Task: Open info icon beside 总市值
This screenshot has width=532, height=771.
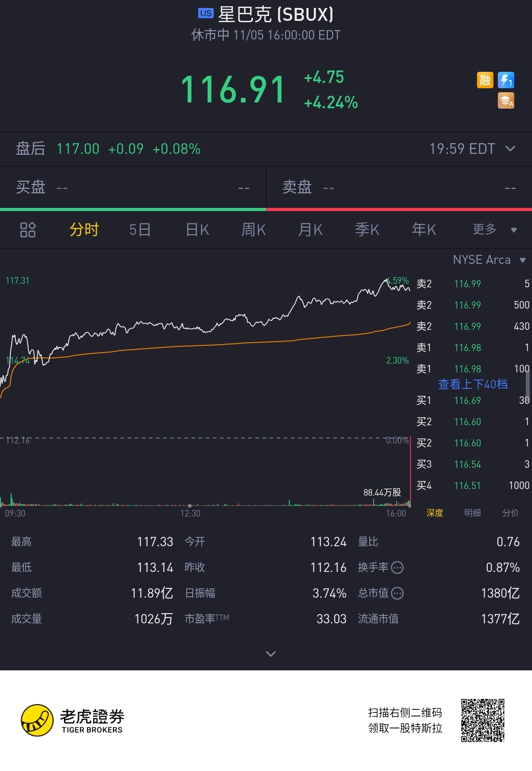Action: [x=398, y=593]
